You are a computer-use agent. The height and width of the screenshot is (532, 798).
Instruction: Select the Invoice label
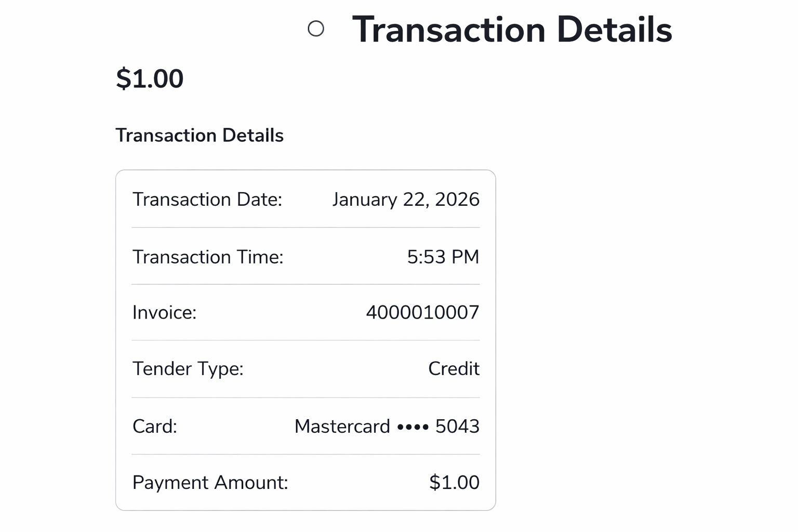pyautogui.click(x=164, y=313)
